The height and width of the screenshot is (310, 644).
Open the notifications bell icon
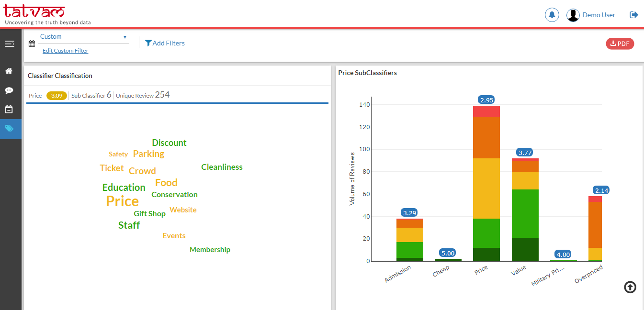(x=552, y=15)
